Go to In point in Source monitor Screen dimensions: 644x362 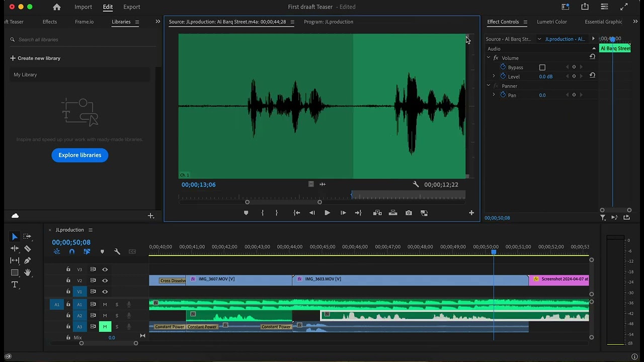click(297, 213)
